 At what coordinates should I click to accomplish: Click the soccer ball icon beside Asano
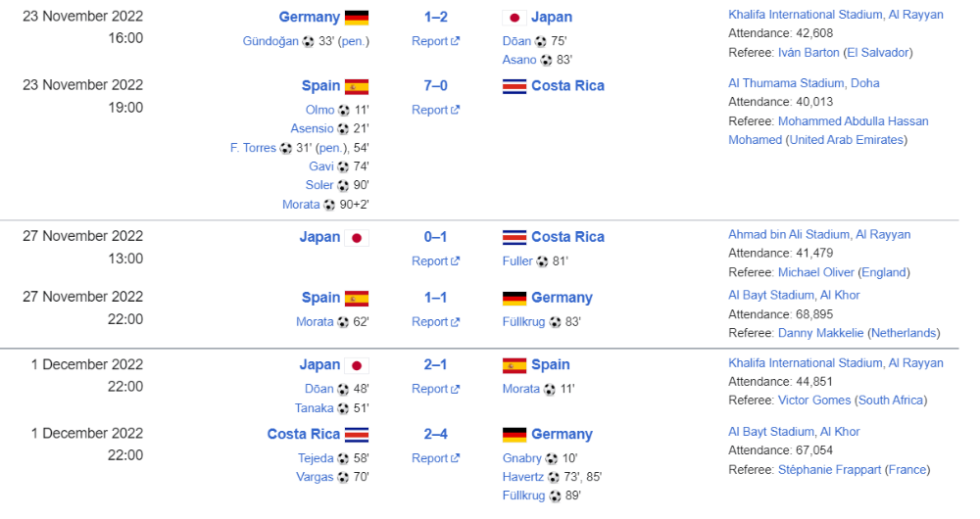546,60
